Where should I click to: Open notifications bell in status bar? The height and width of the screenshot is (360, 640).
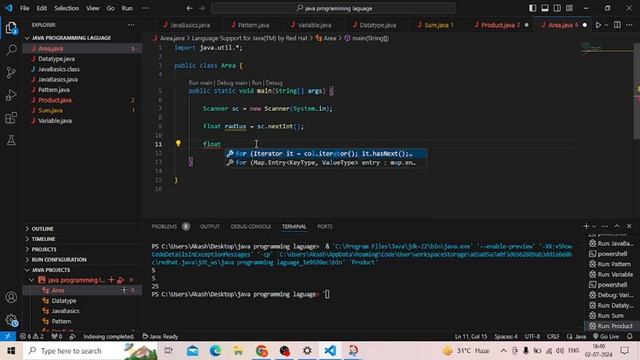630,336
